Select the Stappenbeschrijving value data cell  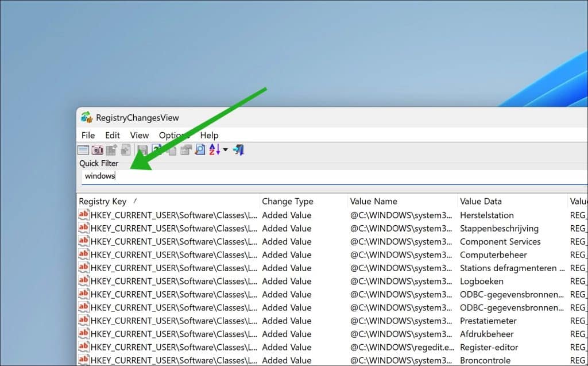[499, 229]
